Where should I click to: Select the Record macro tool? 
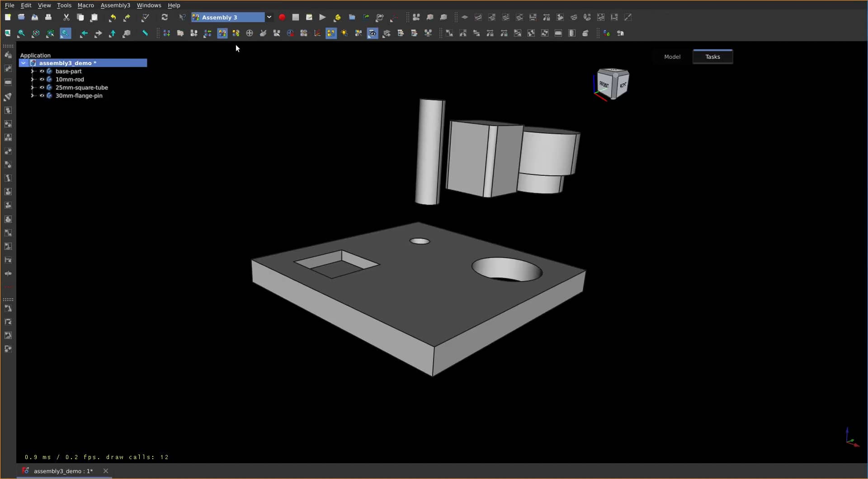(x=283, y=17)
